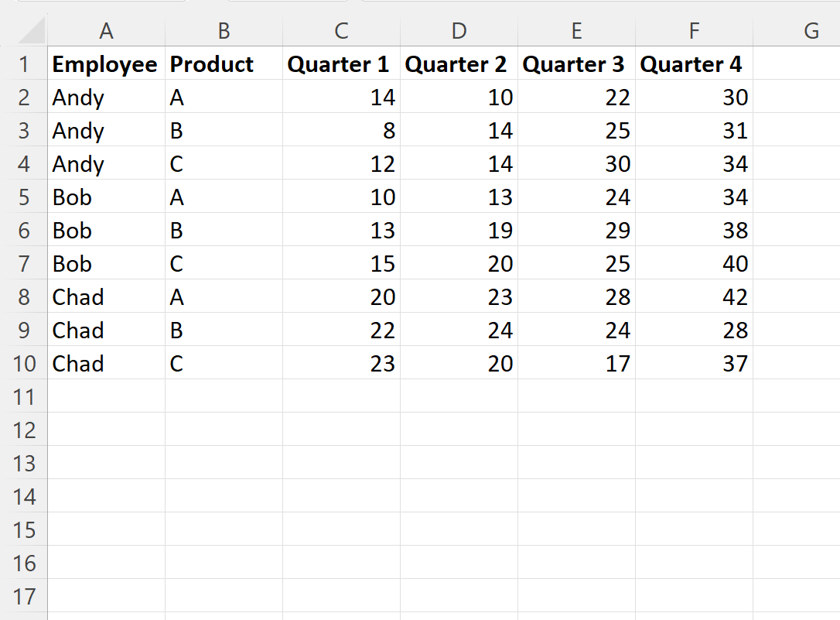Select row 1 header
Viewport: 840px width, 620px height.
(23, 63)
